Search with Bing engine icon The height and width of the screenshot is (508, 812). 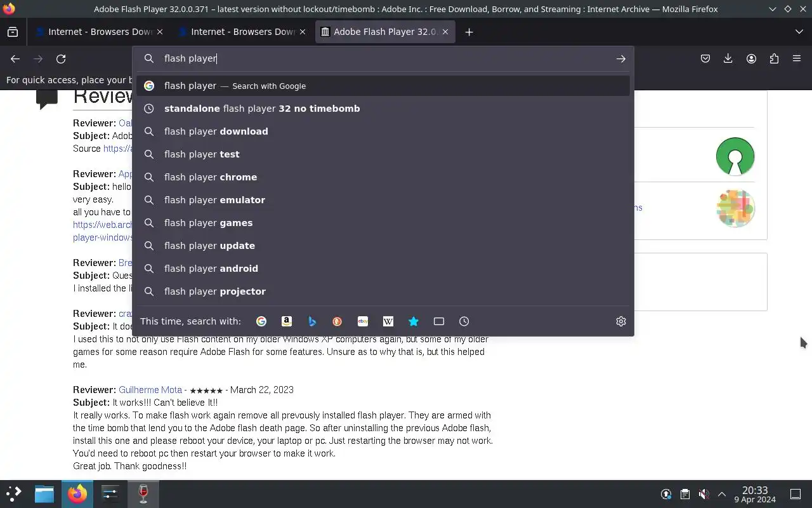click(312, 321)
